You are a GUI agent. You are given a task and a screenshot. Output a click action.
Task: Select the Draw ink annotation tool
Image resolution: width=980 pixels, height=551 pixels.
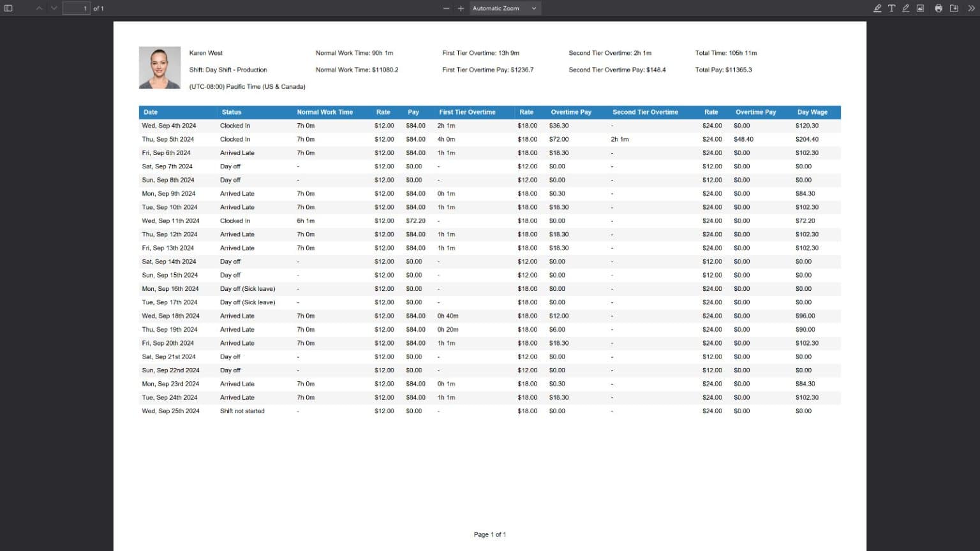pyautogui.click(x=905, y=8)
